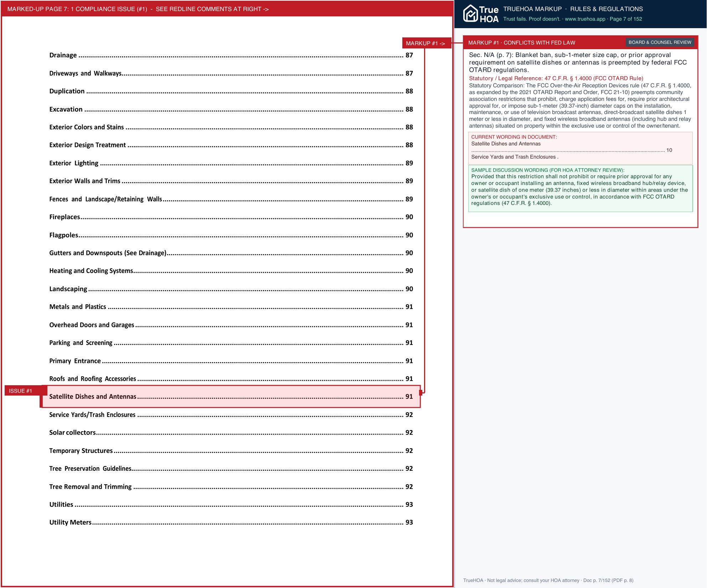Click the BOARD & COUNSEL REVIEW badge
Viewport: 707px width, 588px height.
660,42
